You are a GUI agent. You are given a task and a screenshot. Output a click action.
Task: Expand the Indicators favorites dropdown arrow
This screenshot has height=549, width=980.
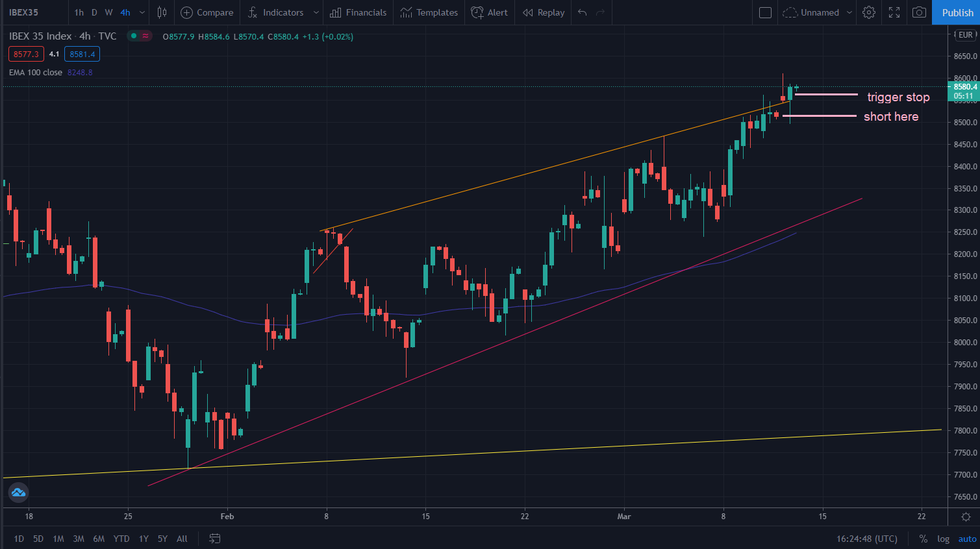point(316,12)
